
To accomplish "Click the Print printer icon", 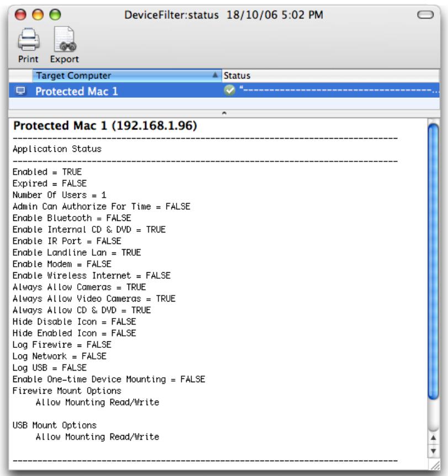I will 29,39.
